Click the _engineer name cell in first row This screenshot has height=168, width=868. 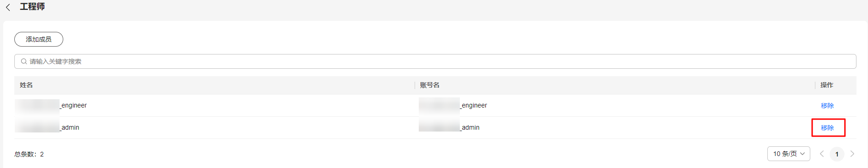51,105
